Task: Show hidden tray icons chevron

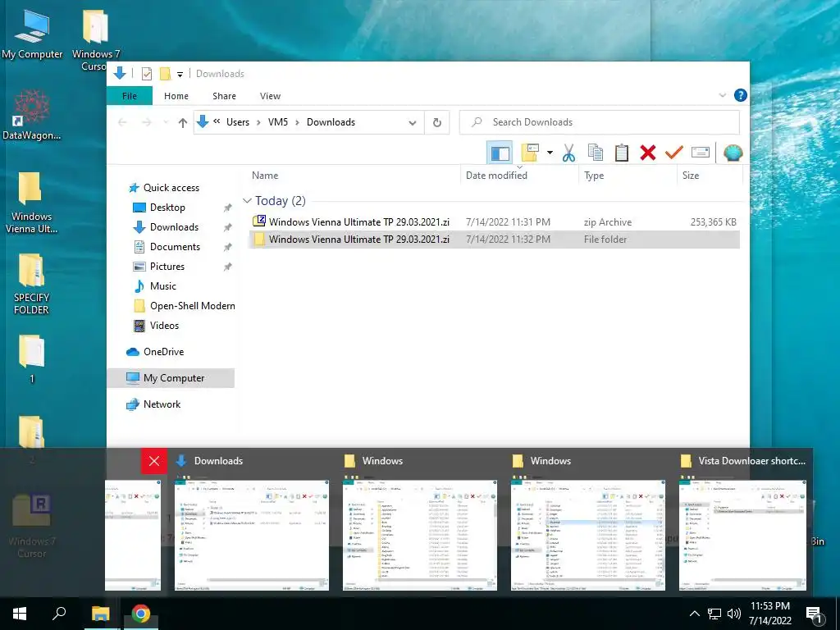Action: [x=694, y=614]
